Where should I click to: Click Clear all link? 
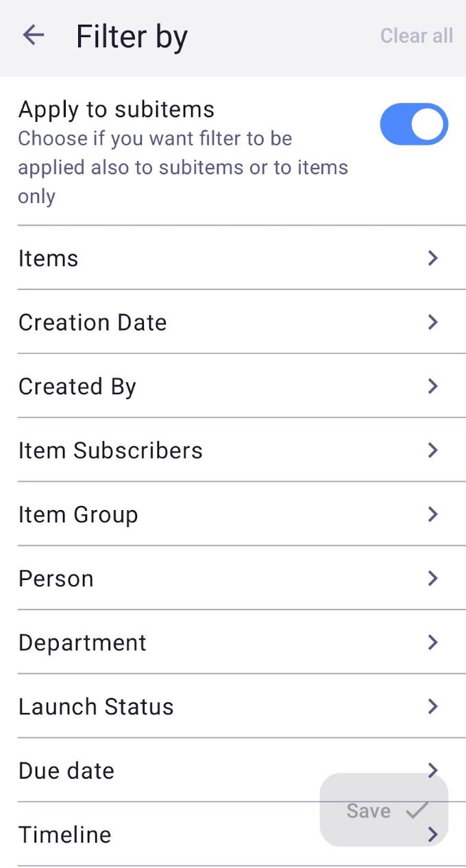point(417,36)
